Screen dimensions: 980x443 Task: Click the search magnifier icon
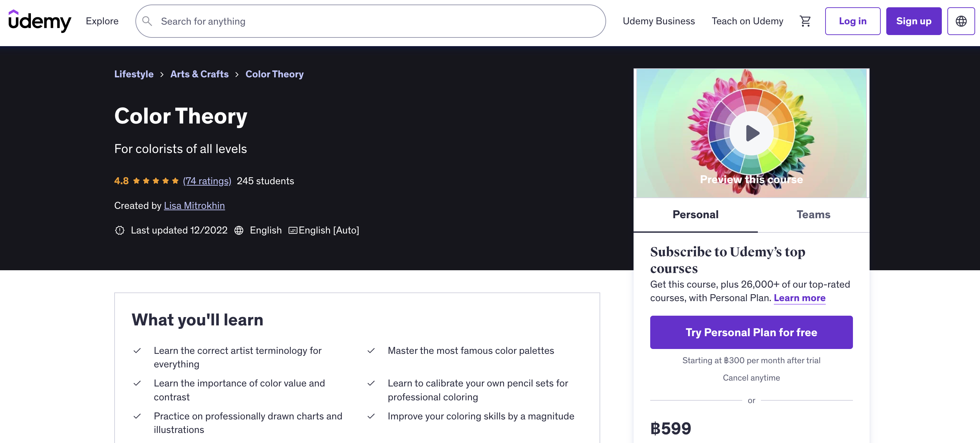(x=147, y=21)
